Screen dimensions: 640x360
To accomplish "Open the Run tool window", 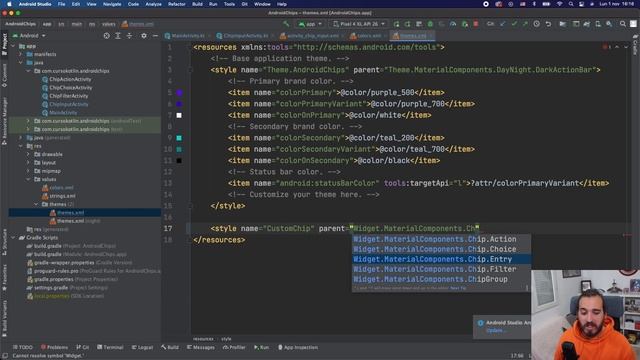I will click(x=261, y=347).
